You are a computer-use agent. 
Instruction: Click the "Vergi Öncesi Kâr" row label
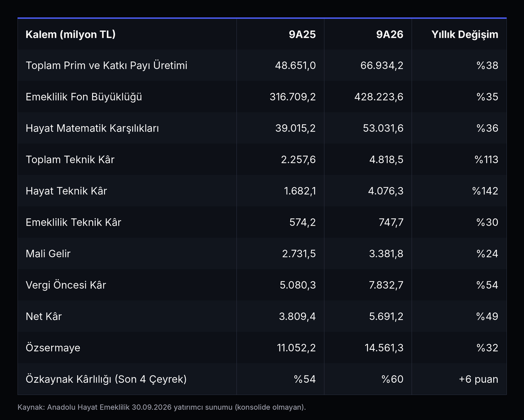click(66, 285)
